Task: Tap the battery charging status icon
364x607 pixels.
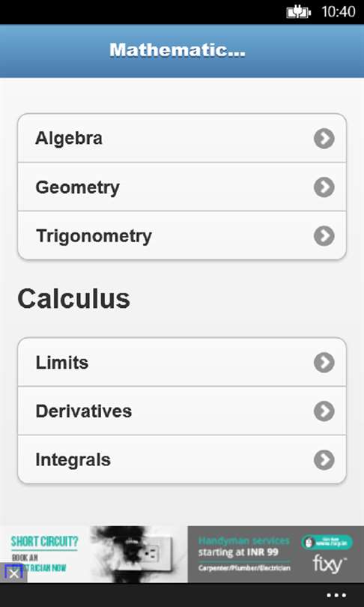Action: tap(298, 12)
